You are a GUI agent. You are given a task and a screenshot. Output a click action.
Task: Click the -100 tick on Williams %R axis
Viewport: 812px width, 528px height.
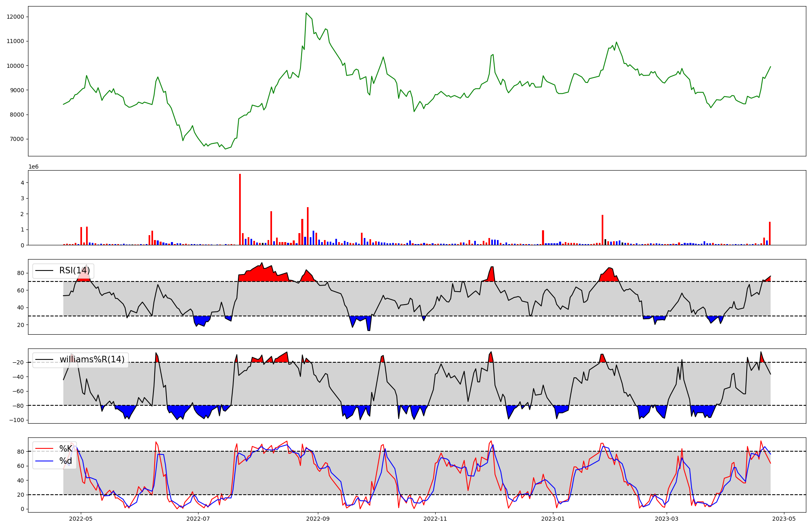tap(16, 420)
